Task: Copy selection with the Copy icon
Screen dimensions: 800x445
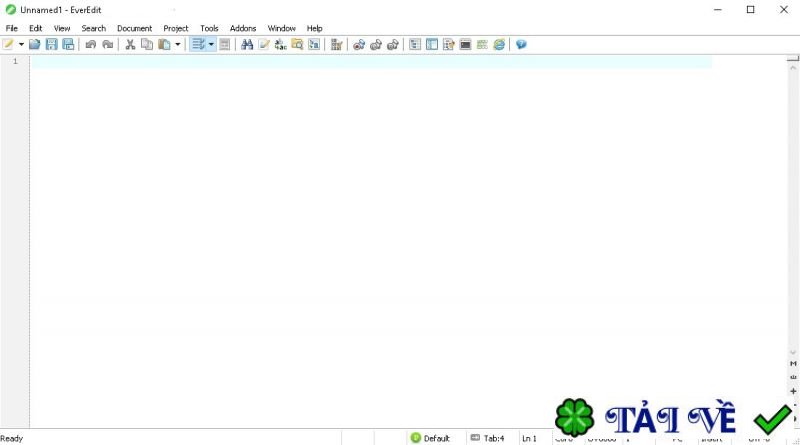Action: [x=147, y=44]
